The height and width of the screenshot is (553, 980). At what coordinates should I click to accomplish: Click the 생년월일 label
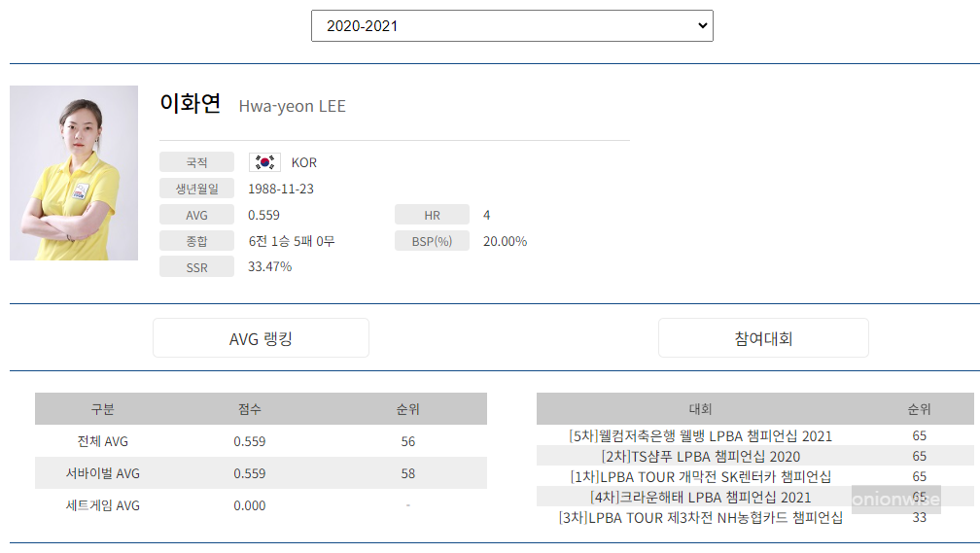click(196, 189)
